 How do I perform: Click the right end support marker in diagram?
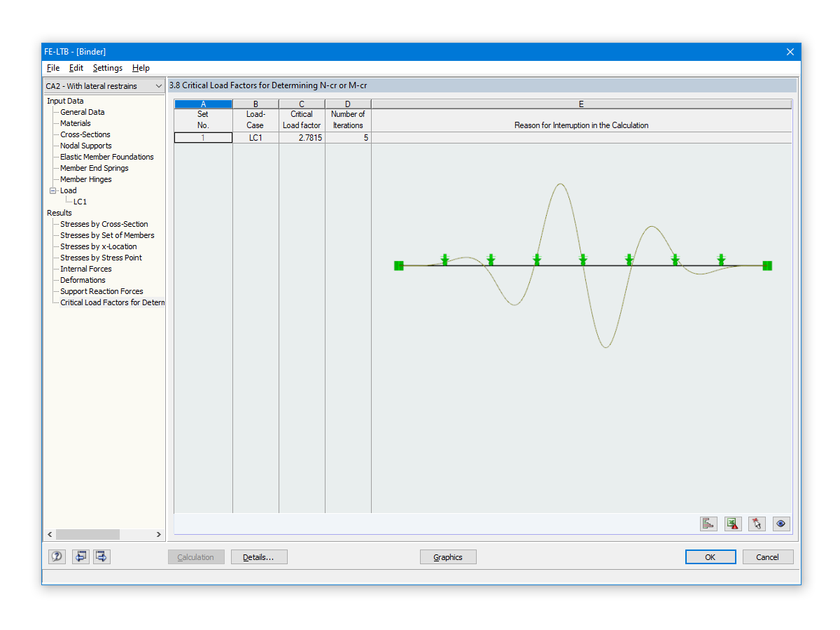click(x=767, y=265)
